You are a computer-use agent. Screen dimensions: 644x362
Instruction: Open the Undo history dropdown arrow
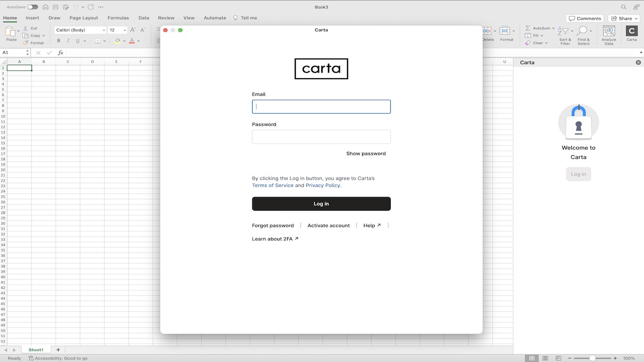83,7
